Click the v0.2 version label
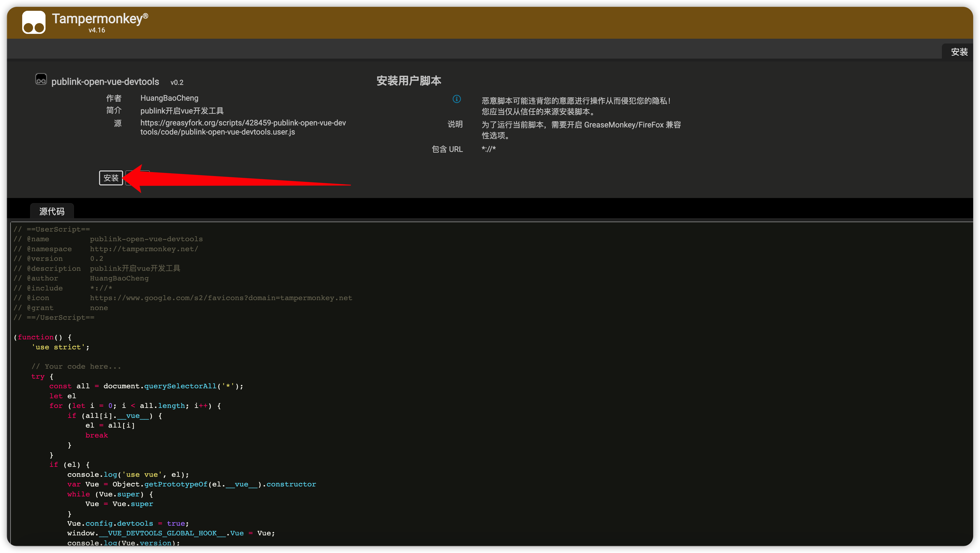This screenshot has height=553, width=980. coord(177,82)
